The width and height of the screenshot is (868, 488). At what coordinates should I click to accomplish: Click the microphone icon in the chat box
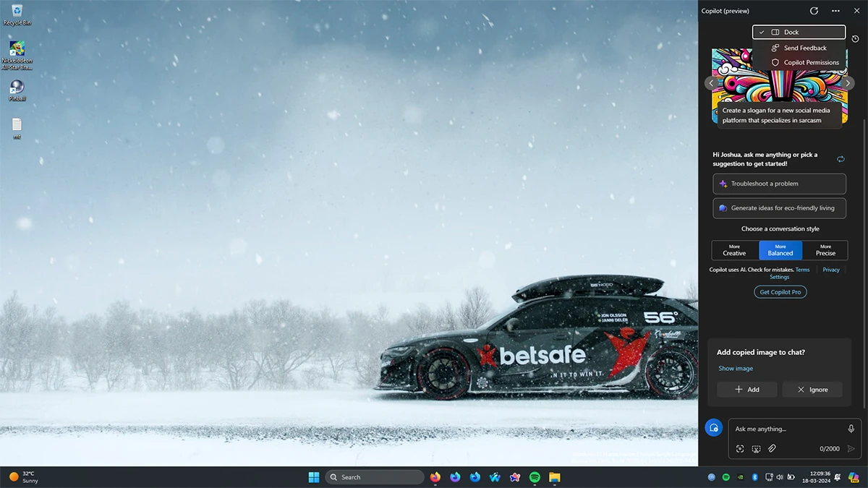point(851,428)
